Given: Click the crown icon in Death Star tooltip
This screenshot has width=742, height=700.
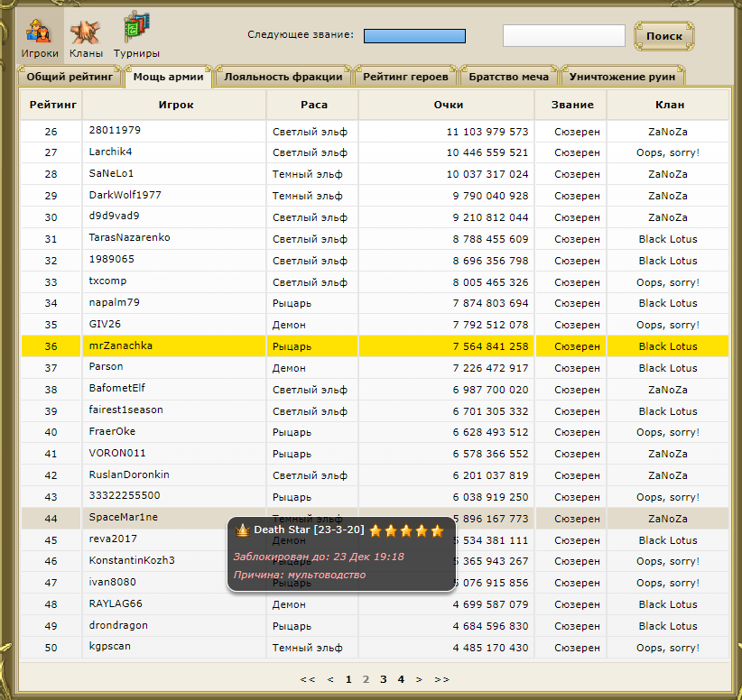Looking at the screenshot, I should tap(242, 530).
